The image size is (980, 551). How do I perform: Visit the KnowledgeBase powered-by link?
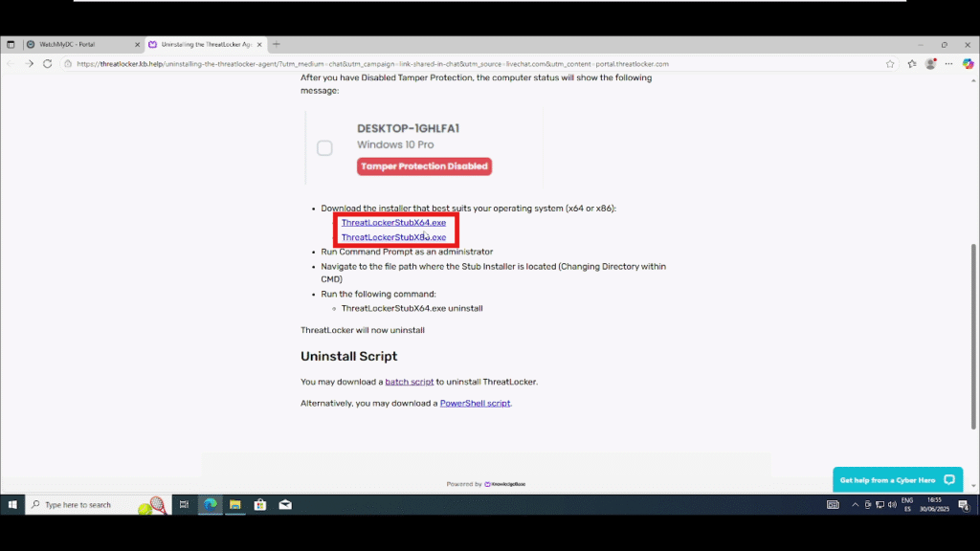(505, 484)
